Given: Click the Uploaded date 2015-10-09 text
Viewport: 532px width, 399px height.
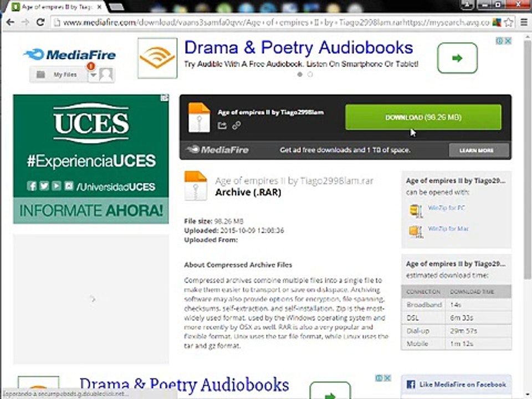Looking at the screenshot, I should point(252,231).
